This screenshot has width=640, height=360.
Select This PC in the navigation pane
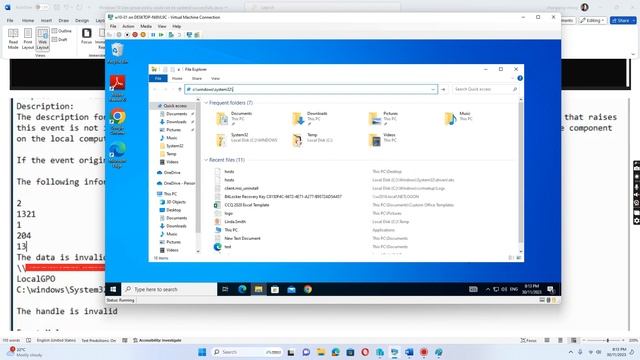click(x=170, y=194)
